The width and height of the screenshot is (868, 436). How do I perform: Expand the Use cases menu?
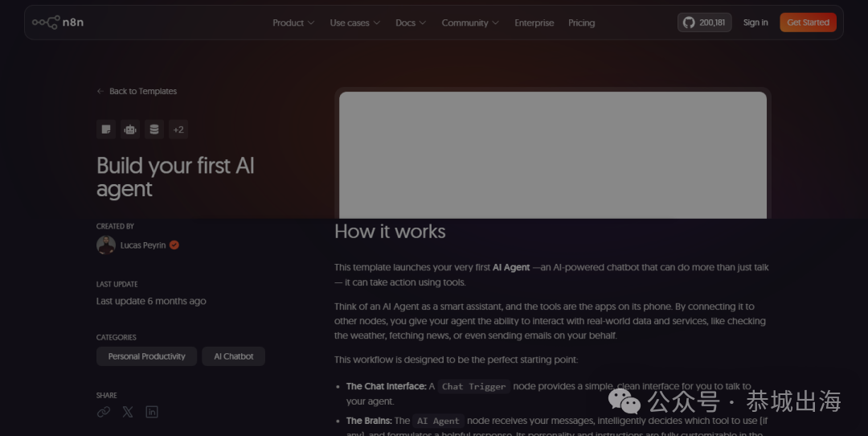[355, 23]
